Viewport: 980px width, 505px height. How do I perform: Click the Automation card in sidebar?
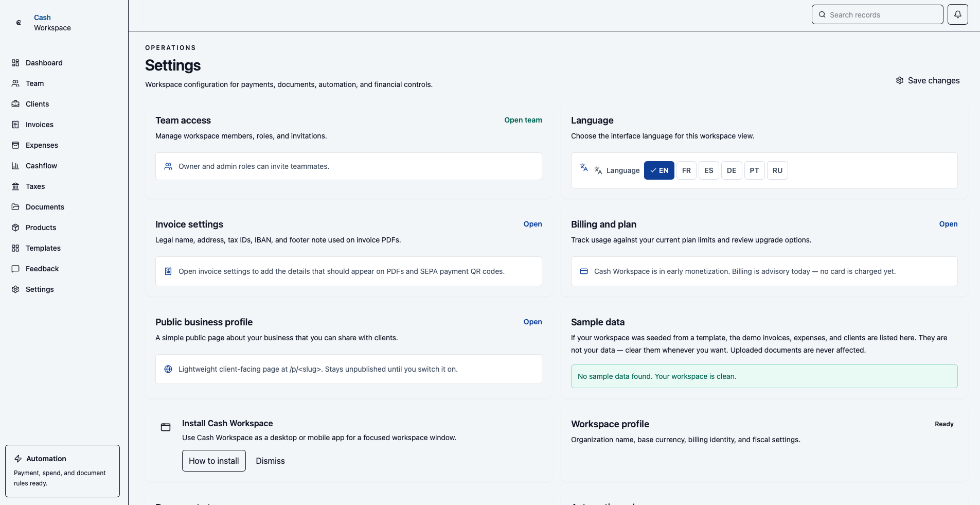point(62,471)
